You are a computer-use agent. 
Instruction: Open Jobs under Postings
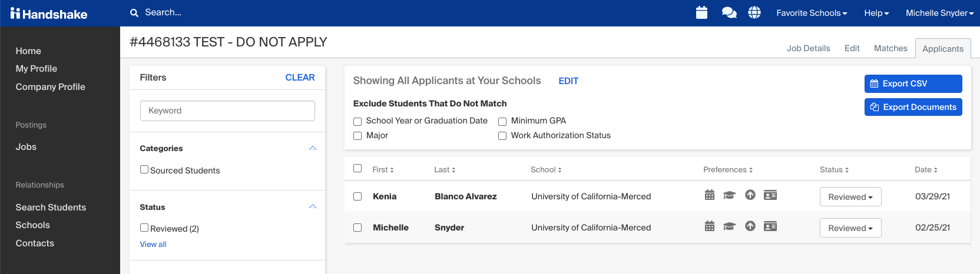26,147
